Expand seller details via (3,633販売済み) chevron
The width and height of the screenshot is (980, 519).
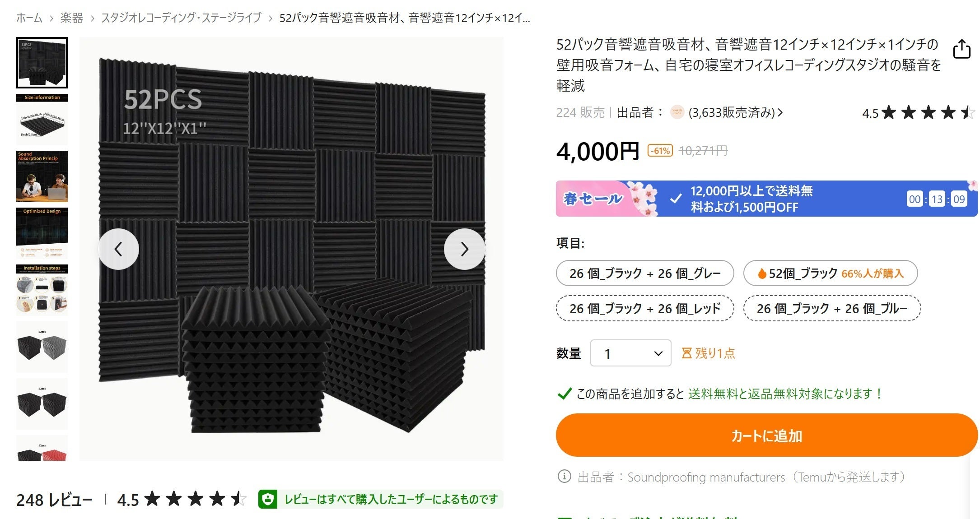coord(736,112)
